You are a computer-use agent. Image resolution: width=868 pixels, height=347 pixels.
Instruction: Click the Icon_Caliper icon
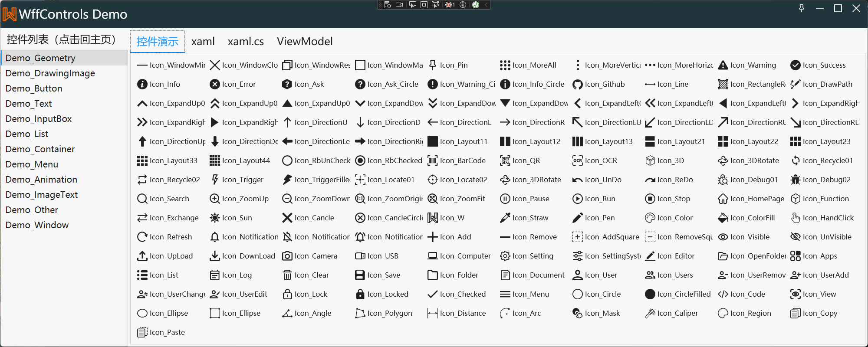click(x=650, y=313)
